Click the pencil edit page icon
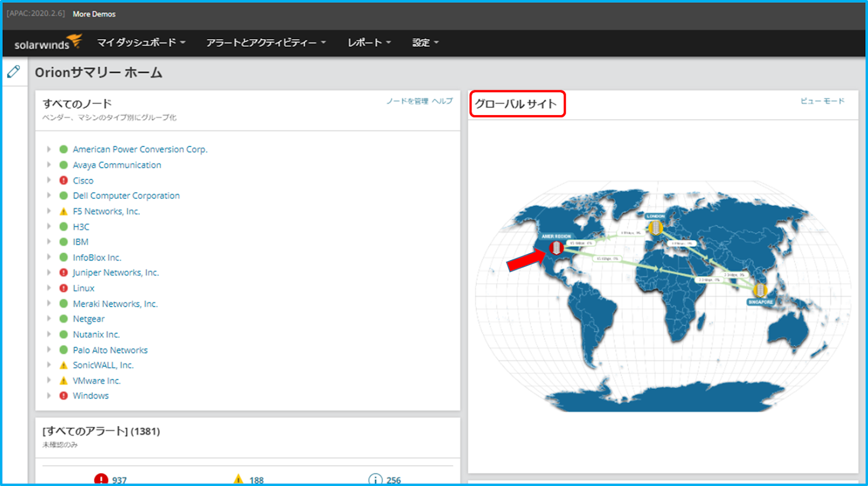Viewport: 868px width, 486px height. coord(14,72)
